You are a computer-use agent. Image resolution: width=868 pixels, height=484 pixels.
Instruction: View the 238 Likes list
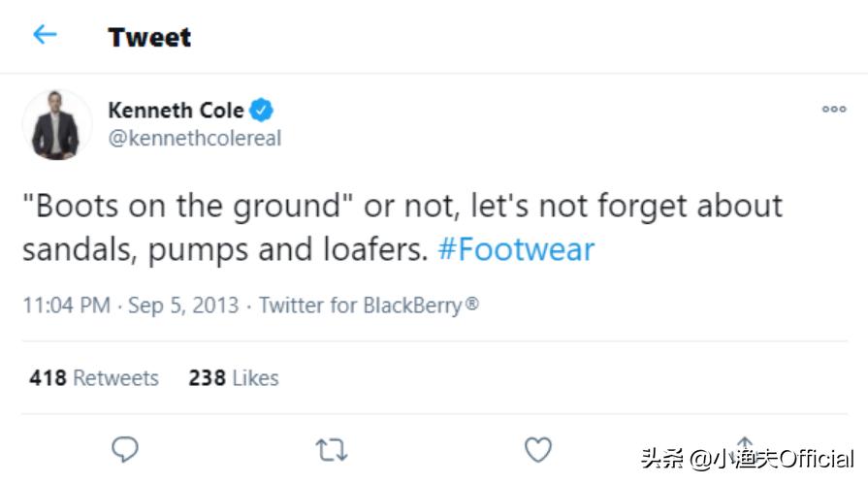[x=234, y=377]
